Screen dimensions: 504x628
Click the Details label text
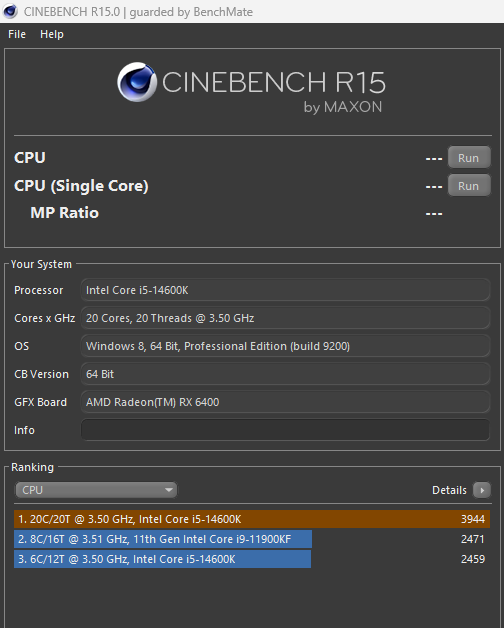(x=449, y=490)
